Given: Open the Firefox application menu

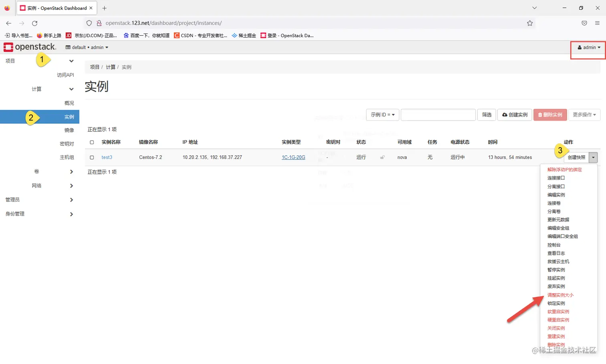Looking at the screenshot, I should tap(597, 23).
